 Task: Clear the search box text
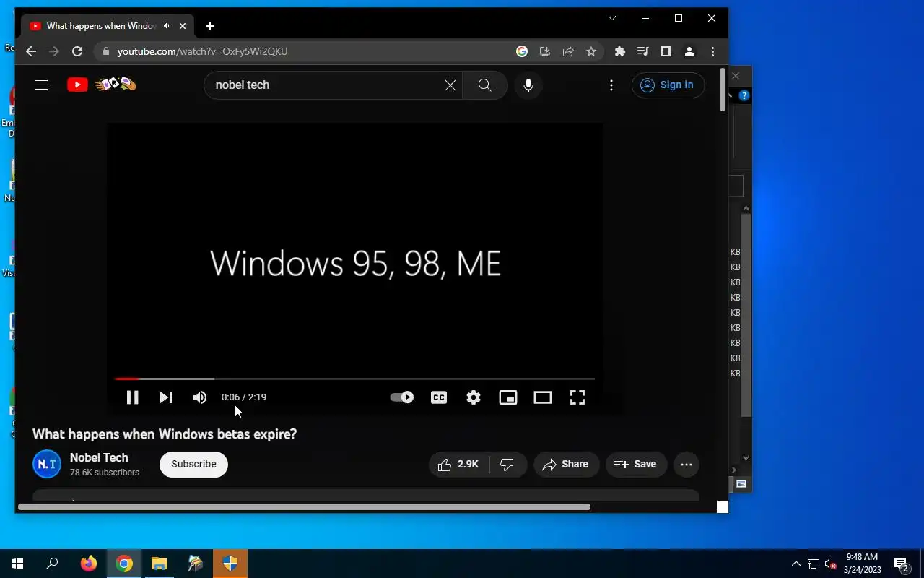450,85
